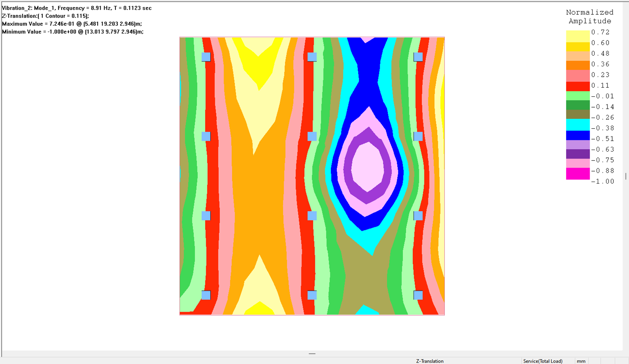Click the top-left column marker on the slab

(206, 57)
